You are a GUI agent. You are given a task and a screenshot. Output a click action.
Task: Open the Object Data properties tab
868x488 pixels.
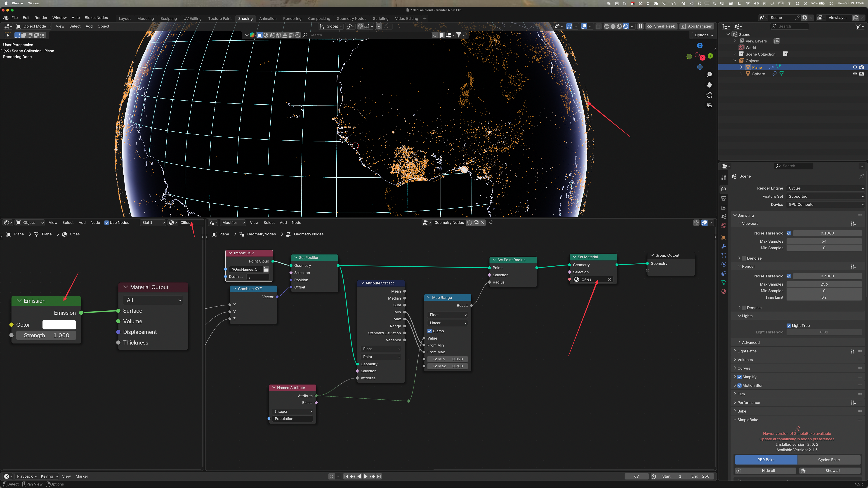click(x=724, y=283)
